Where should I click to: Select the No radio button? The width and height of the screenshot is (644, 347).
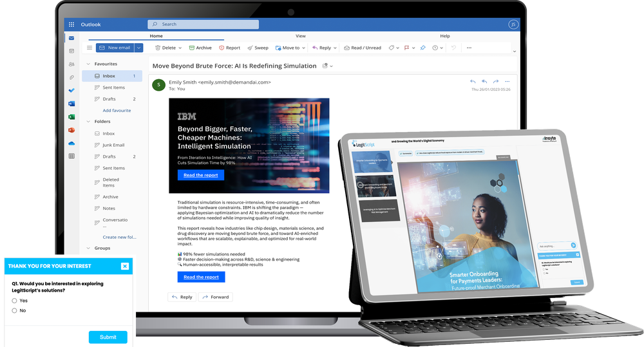(14, 310)
